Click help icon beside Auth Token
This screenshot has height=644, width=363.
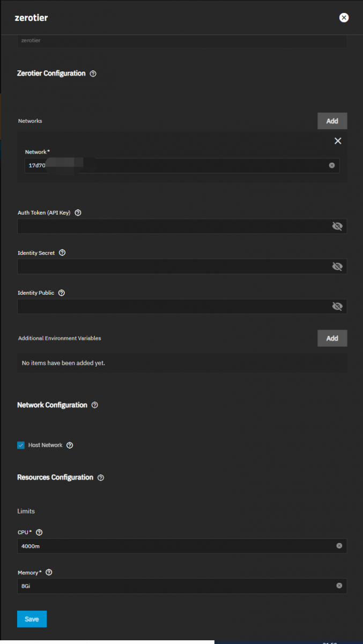[x=78, y=213]
